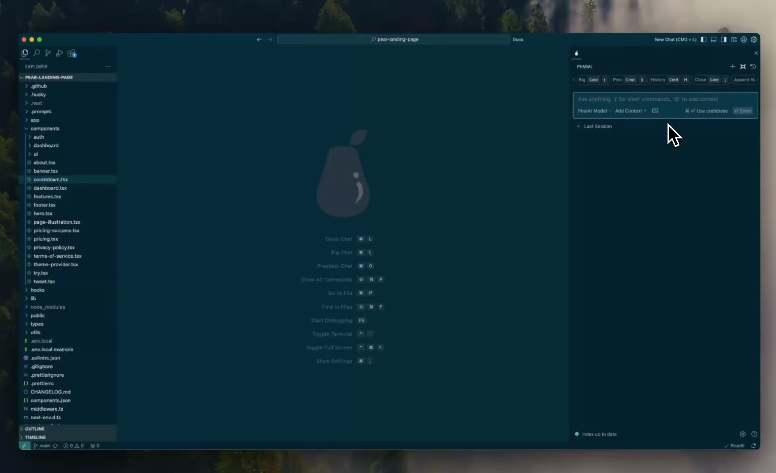Start a new PearAI chat session

[732, 66]
